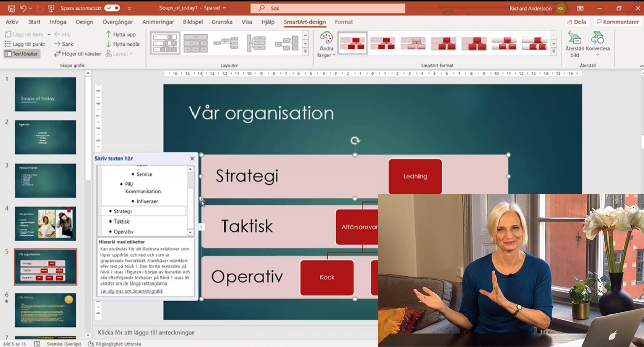The image size is (644, 347).
Task: Open the Infoga ribbon tab
Action: [58, 22]
